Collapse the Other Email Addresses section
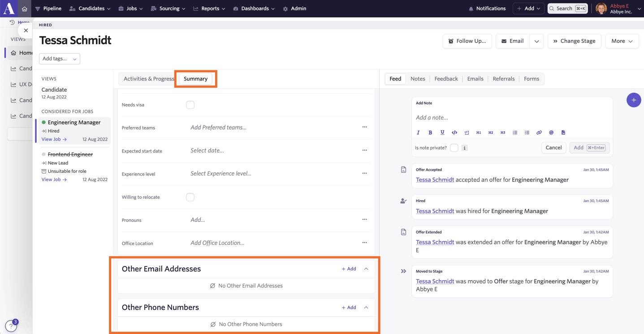 click(366, 269)
